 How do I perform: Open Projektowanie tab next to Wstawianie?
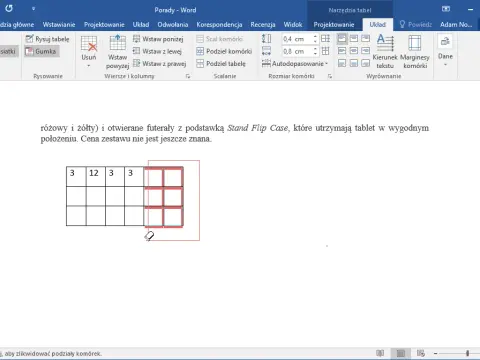point(104,24)
